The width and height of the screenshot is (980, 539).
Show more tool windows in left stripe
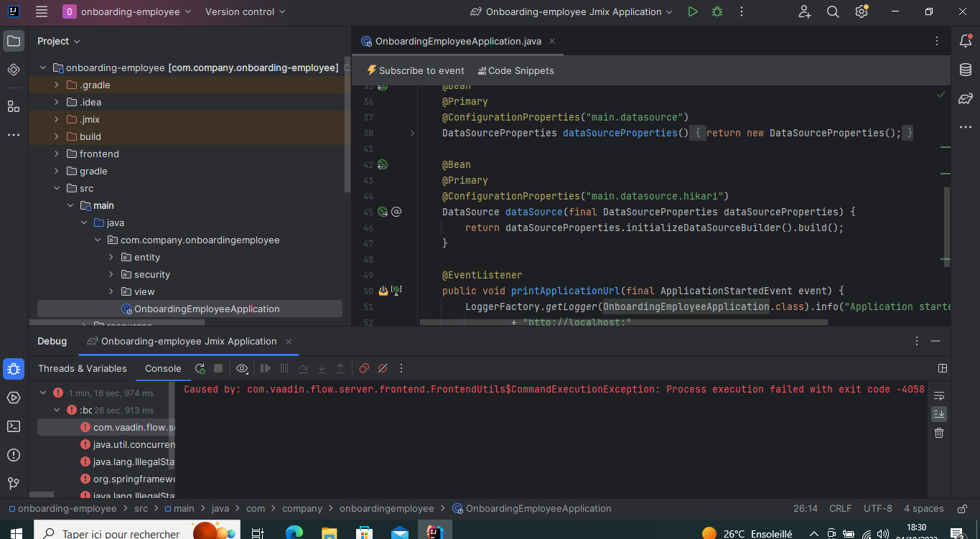coord(14,135)
